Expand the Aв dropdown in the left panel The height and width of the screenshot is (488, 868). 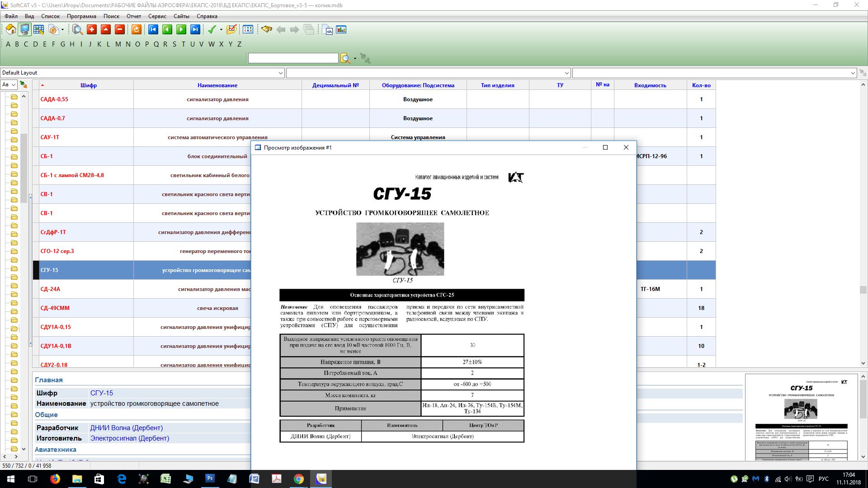pos(14,84)
